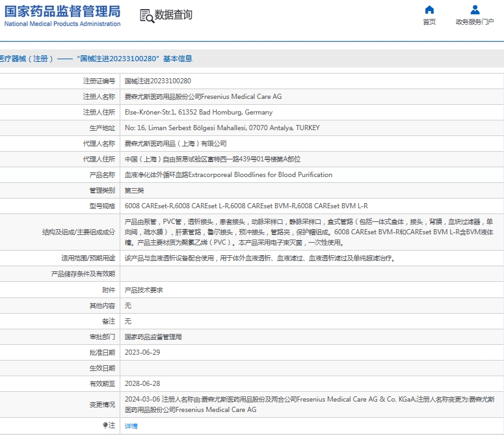Click the home house icon
The image size is (504, 440).
[429, 10]
